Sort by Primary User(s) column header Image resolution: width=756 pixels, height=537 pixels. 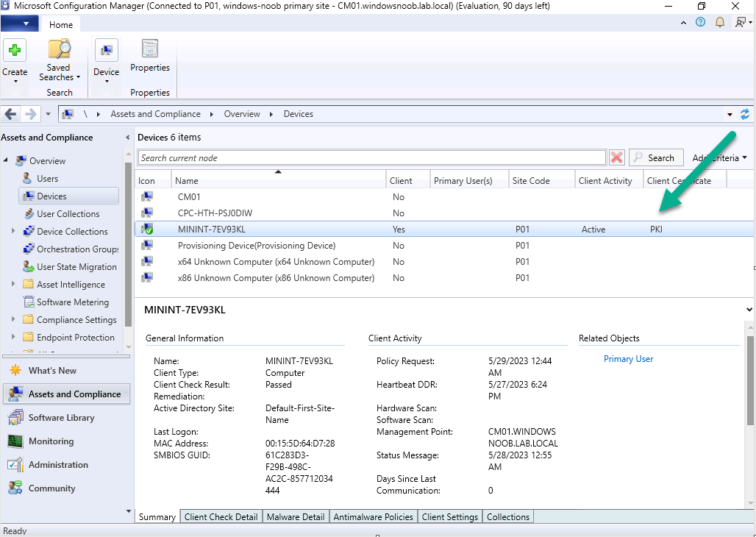469,180
